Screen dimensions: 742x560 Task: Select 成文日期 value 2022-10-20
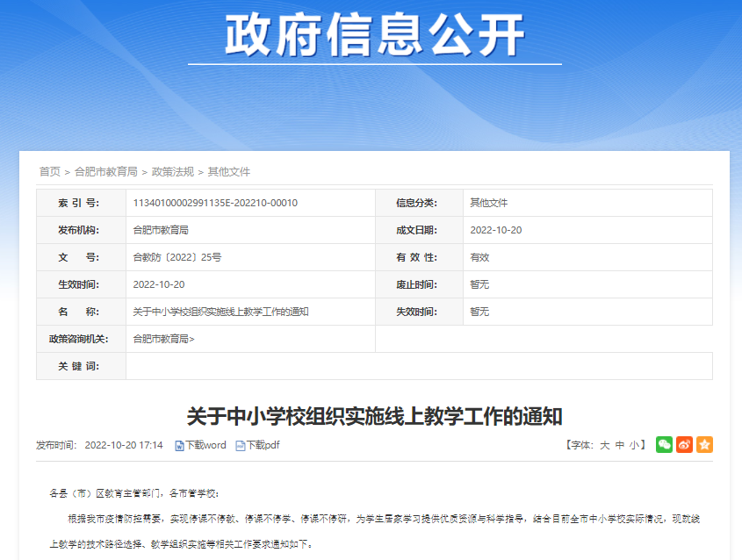point(496,230)
